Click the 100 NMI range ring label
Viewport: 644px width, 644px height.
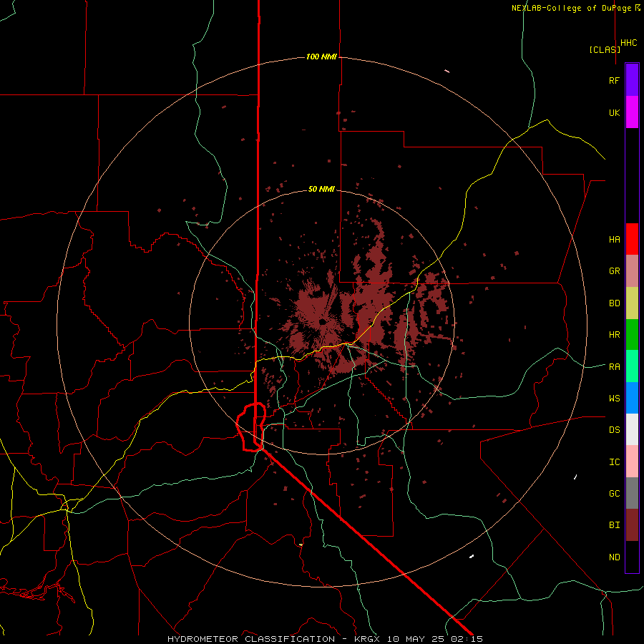pos(321,57)
